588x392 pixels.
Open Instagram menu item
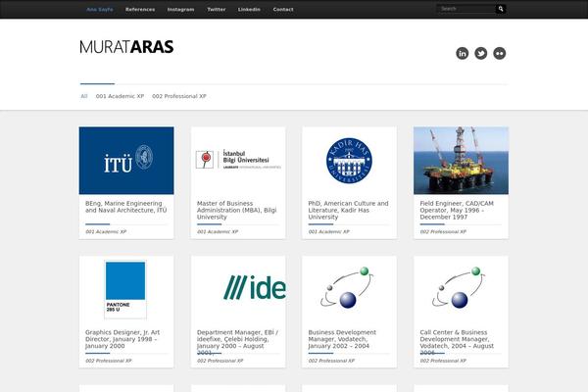pos(180,10)
